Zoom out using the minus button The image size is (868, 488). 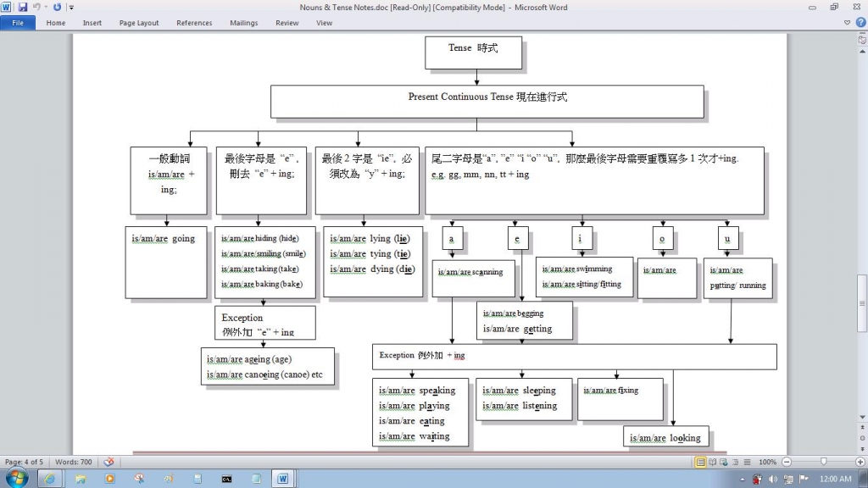pyautogui.click(x=787, y=462)
